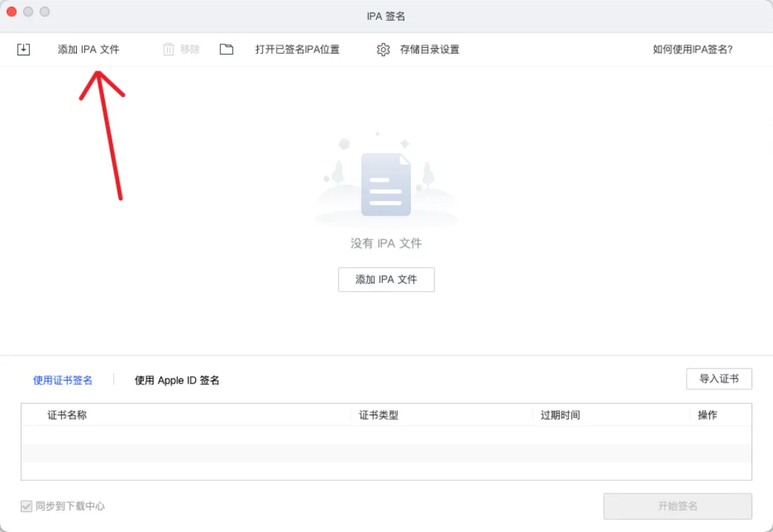Click the trash can remove icon

tap(168, 50)
